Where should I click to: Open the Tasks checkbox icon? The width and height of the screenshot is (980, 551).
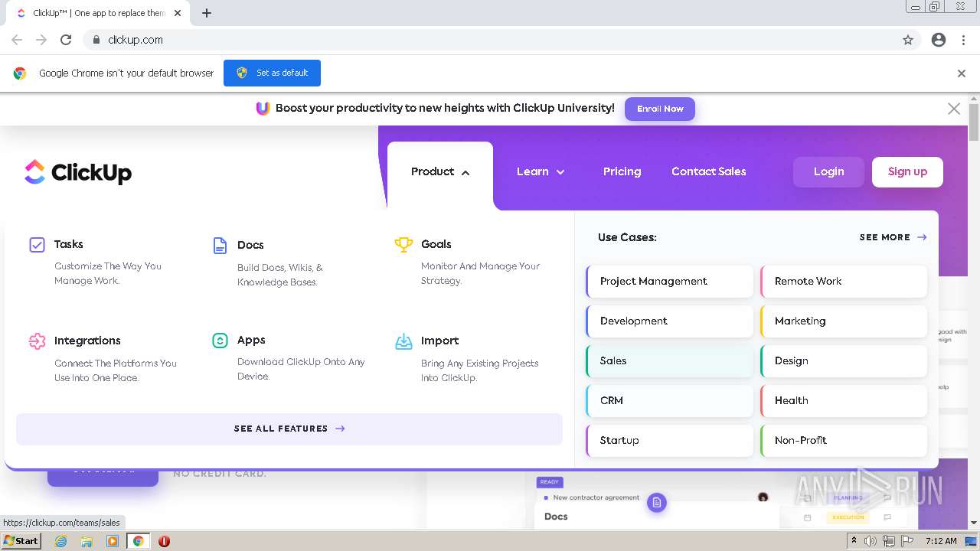(37, 245)
